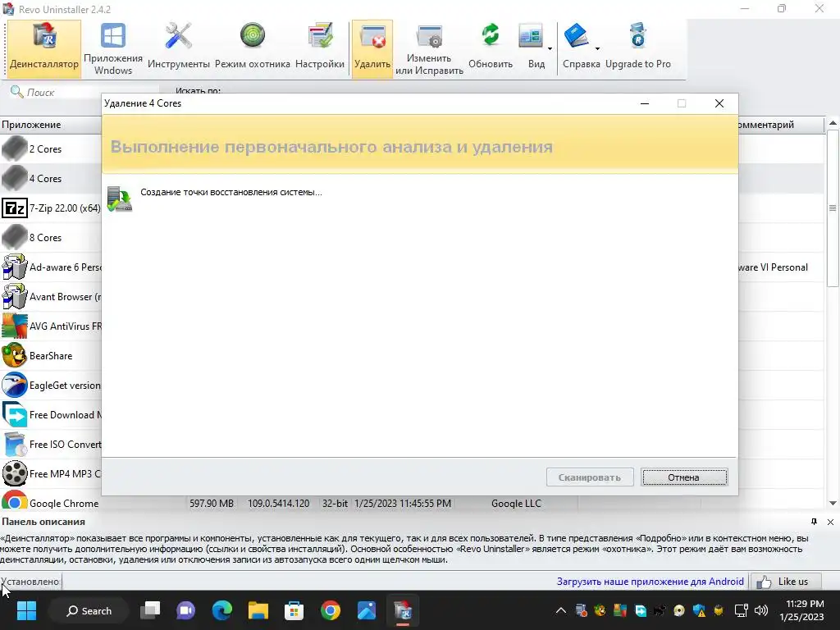This screenshot has height=630, width=840.
Task: Click the Приложение column header
Action: [x=51, y=125]
